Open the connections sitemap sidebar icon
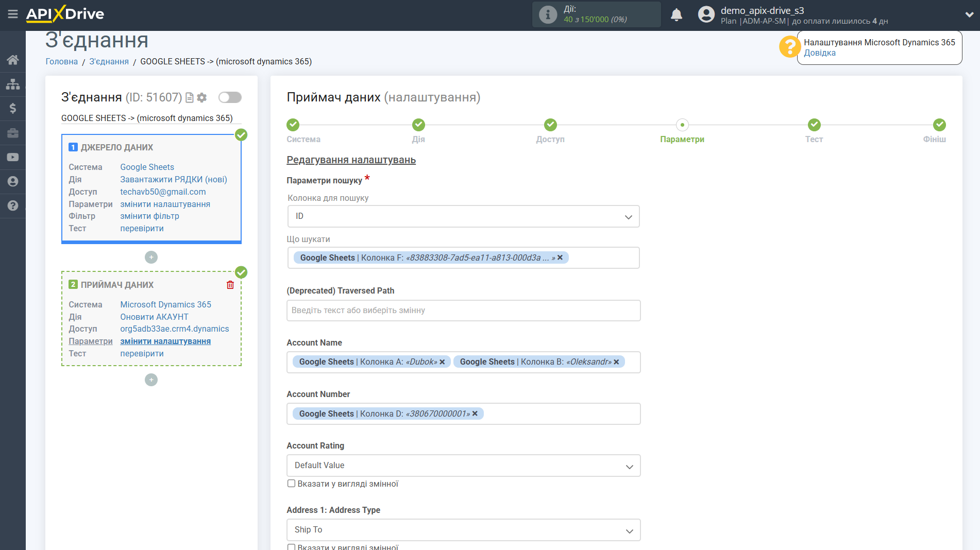This screenshot has height=550, width=980. tap(13, 84)
